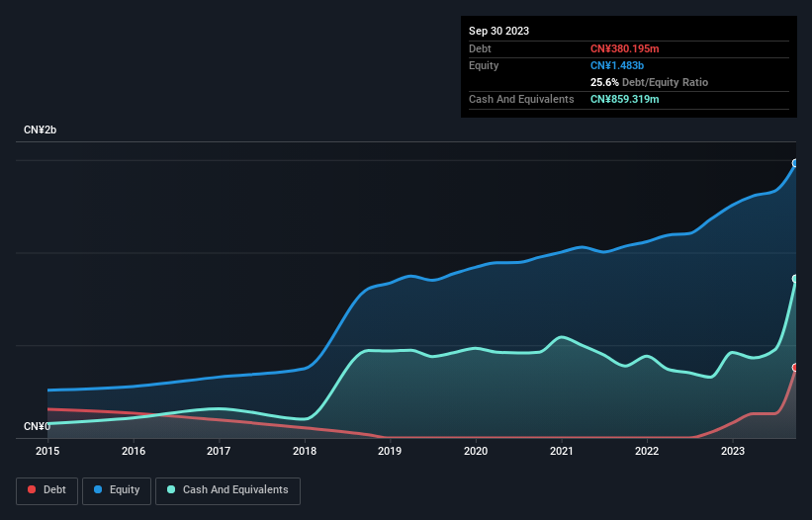The width and height of the screenshot is (812, 520).
Task: Click the 2019 x-axis year label
Action: point(390,452)
